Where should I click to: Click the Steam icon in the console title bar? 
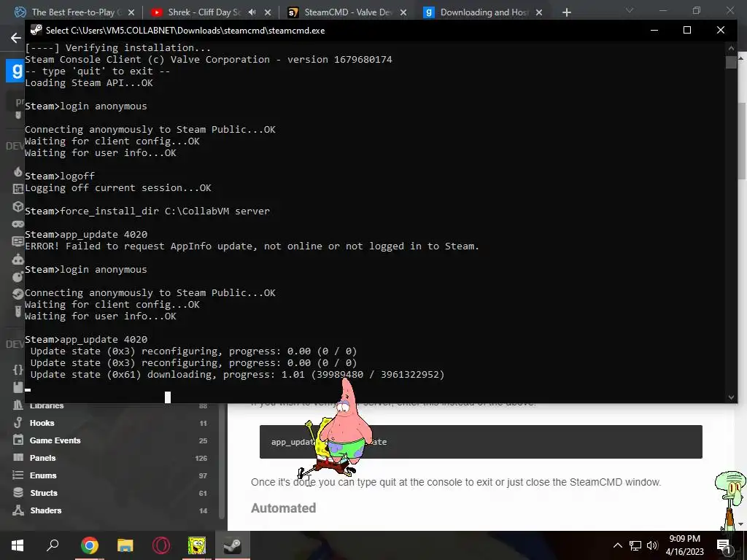tap(36, 30)
